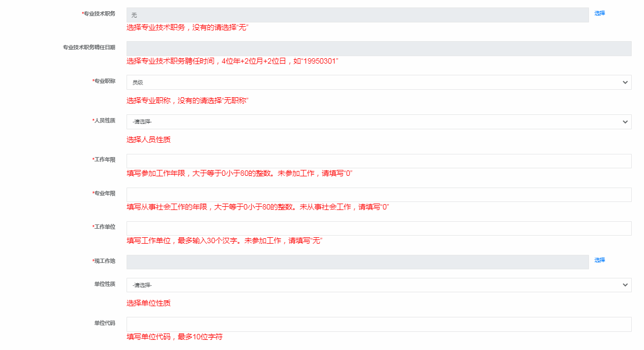Click the 专业技术职务聘任日期 date field
Screen dimensions: 644x350
pyautogui.click(x=379, y=49)
